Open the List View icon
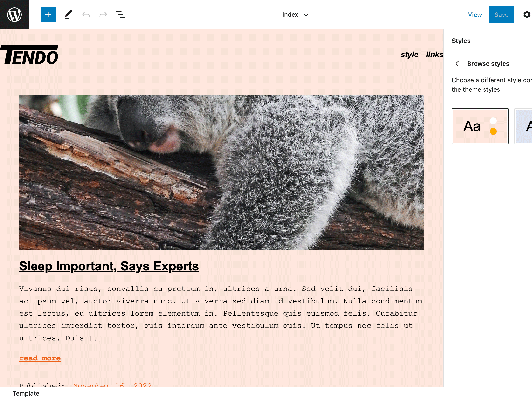 [x=121, y=14]
